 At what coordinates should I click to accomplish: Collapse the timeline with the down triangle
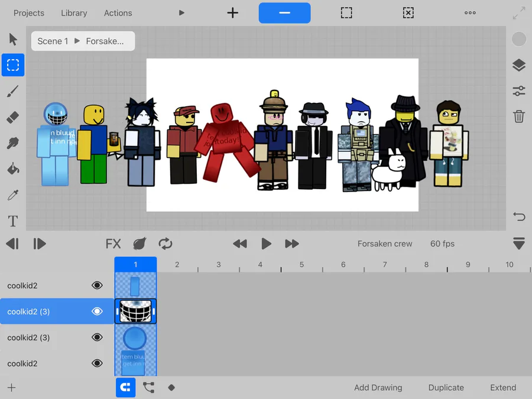[x=519, y=244]
